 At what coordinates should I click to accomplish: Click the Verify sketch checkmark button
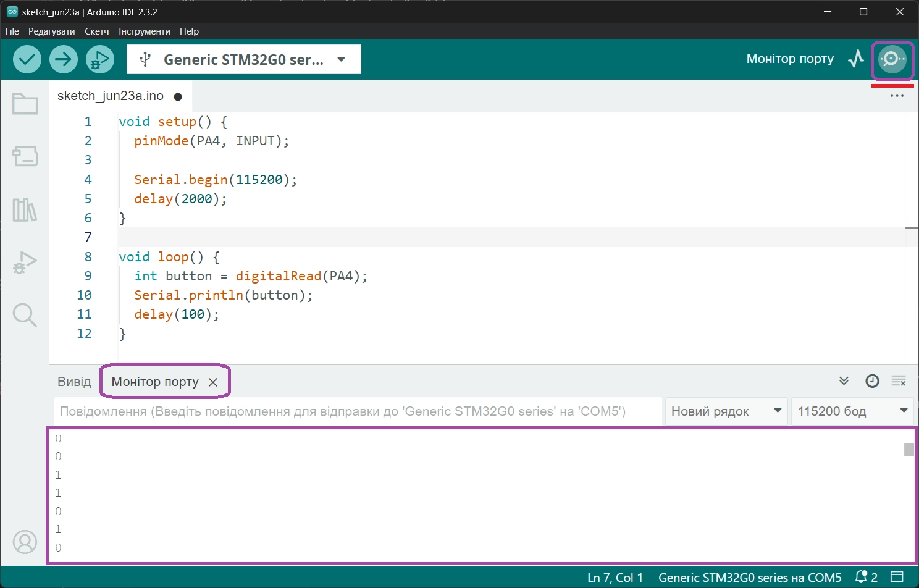[x=27, y=60]
